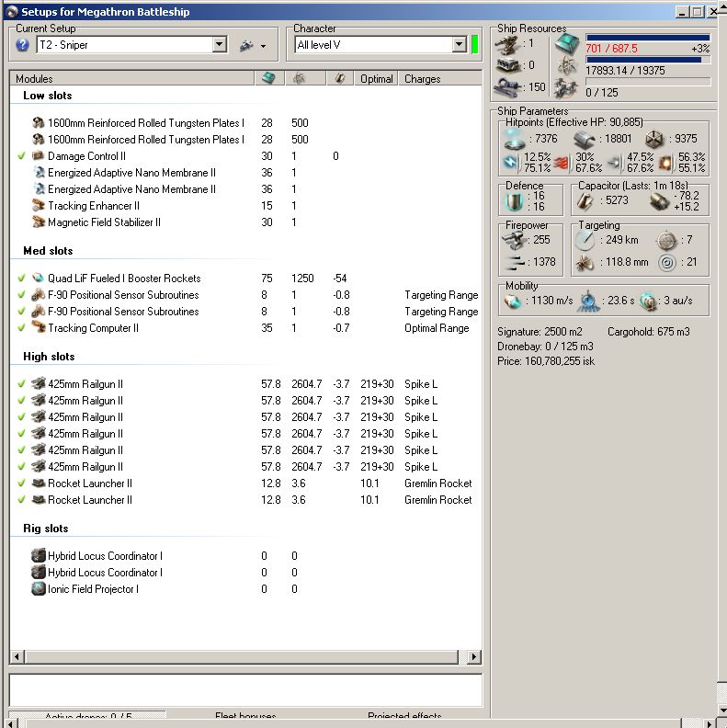This screenshot has width=727, height=728.
Task: Click the powergrid icon in Ship Resources
Action: coord(567,66)
